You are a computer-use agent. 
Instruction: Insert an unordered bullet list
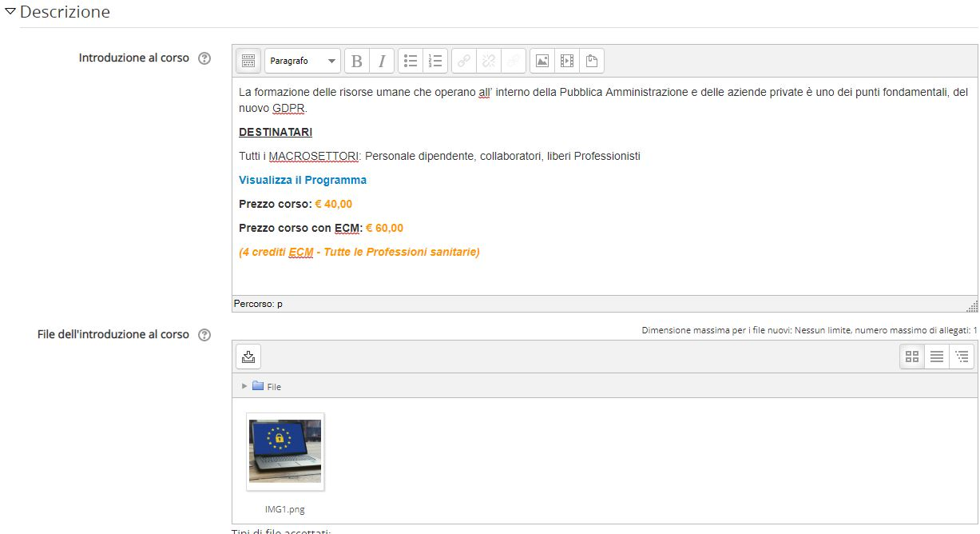411,61
